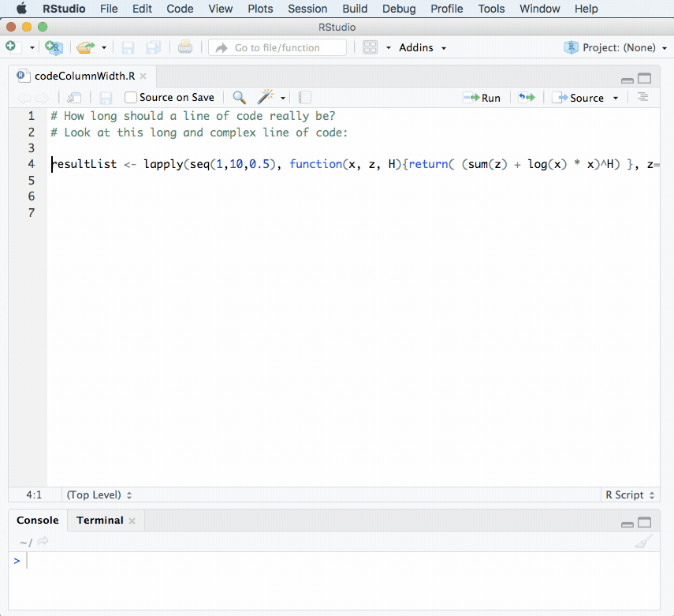Focus the Go to file/function field
Viewport: 674px width, 616px height.
pyautogui.click(x=277, y=47)
